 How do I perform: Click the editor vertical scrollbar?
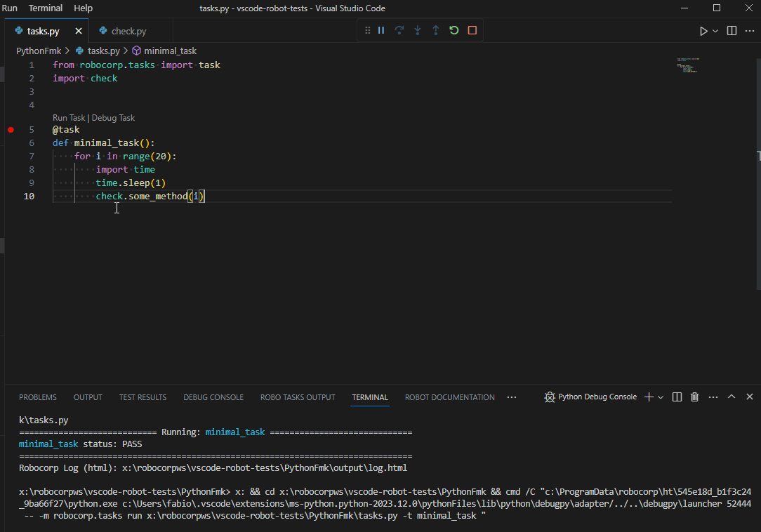758,175
